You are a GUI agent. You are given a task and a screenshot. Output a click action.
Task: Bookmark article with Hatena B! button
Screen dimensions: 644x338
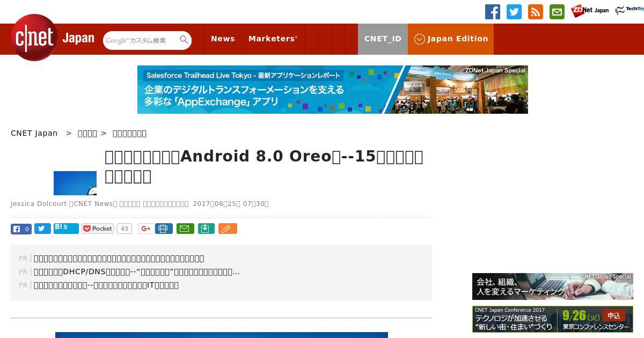click(66, 228)
